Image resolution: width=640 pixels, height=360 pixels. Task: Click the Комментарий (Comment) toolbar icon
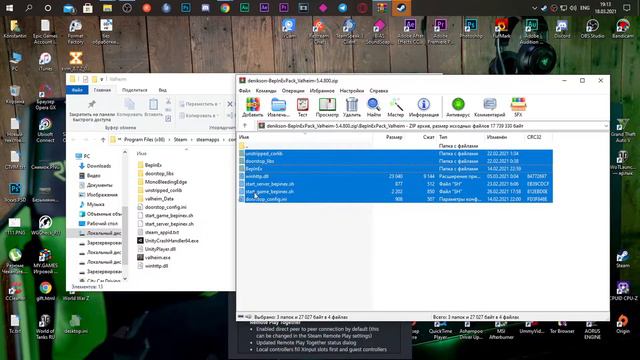[x=489, y=107]
